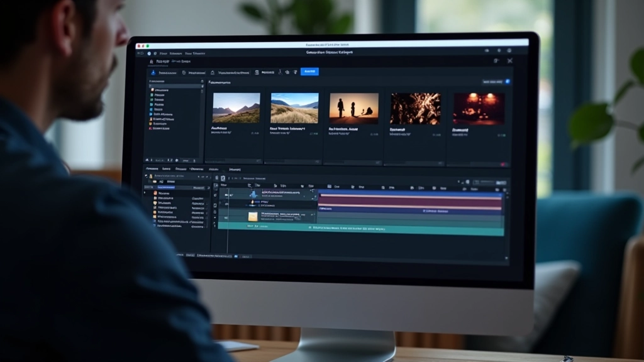Select the sunset silhouettes clip thumbnail
This screenshot has width=644, height=362.
coord(353,108)
